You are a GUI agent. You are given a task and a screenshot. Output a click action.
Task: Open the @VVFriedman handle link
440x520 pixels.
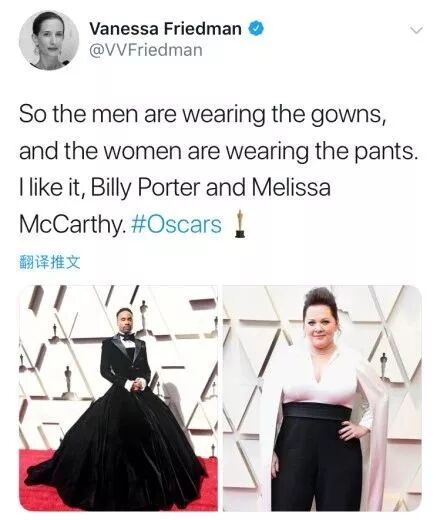(x=146, y=50)
